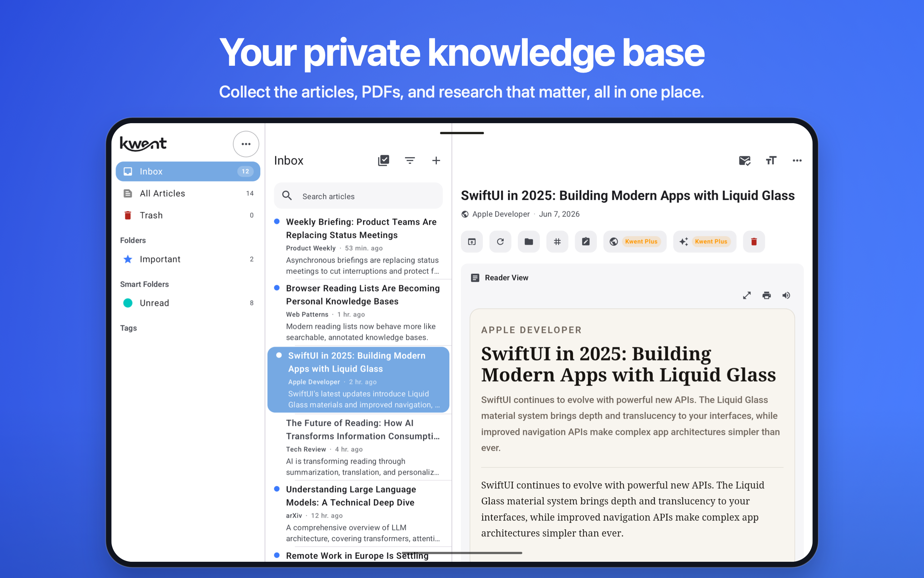Open the filter/sort icon in Inbox header
Screen dimensions: 924x578
[x=410, y=160]
